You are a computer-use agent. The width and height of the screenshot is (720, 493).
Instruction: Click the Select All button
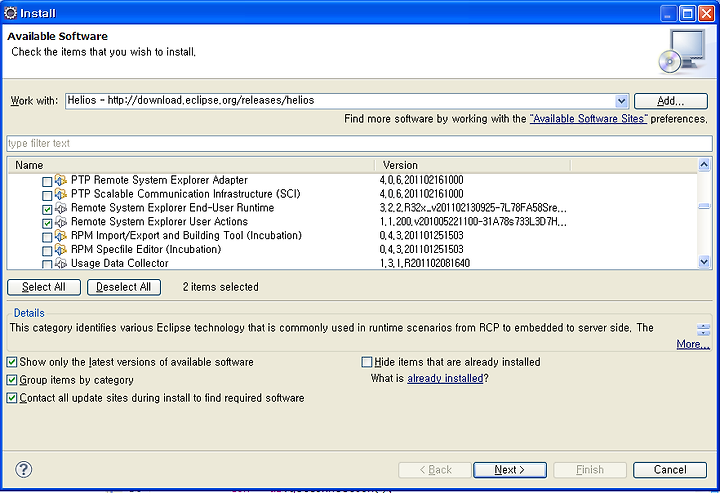[44, 287]
